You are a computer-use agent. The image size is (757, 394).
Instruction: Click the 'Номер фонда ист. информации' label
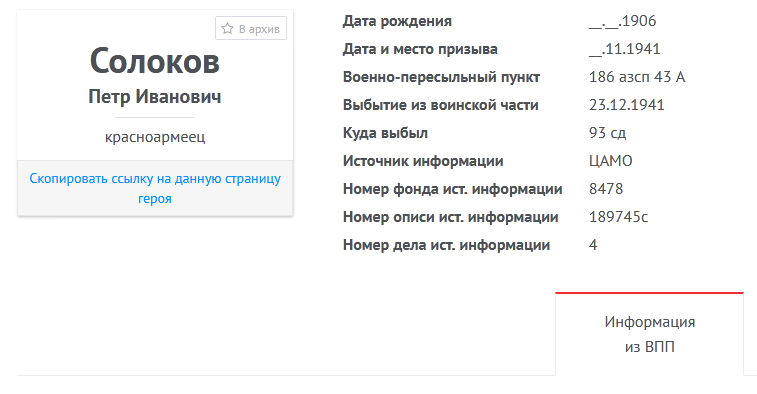click(x=452, y=189)
